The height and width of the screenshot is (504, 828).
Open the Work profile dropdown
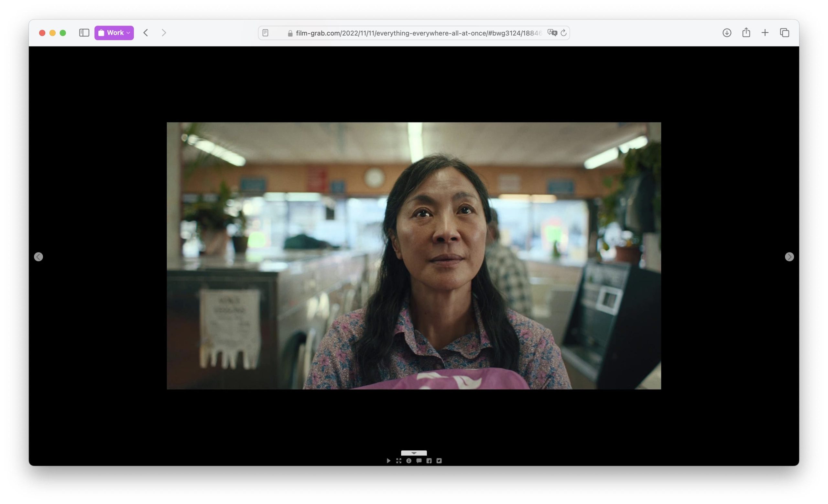[x=114, y=33]
